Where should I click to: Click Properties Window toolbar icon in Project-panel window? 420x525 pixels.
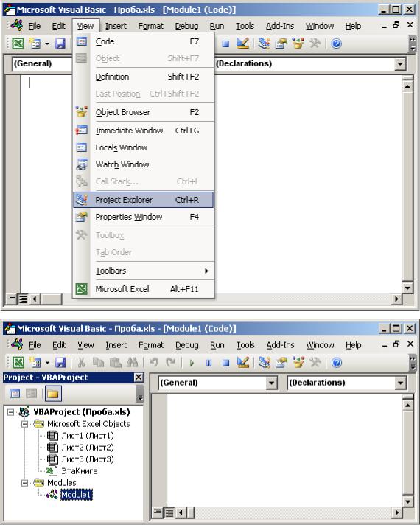point(281,363)
